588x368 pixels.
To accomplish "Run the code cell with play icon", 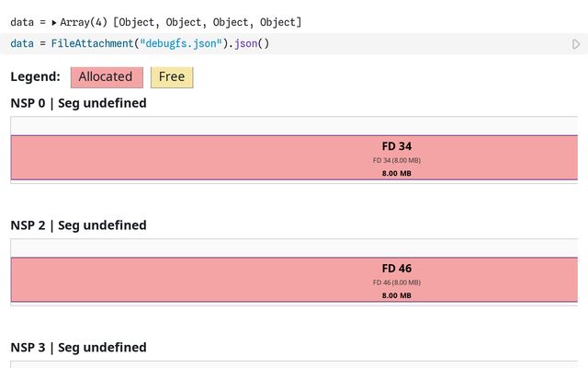I will (576, 44).
